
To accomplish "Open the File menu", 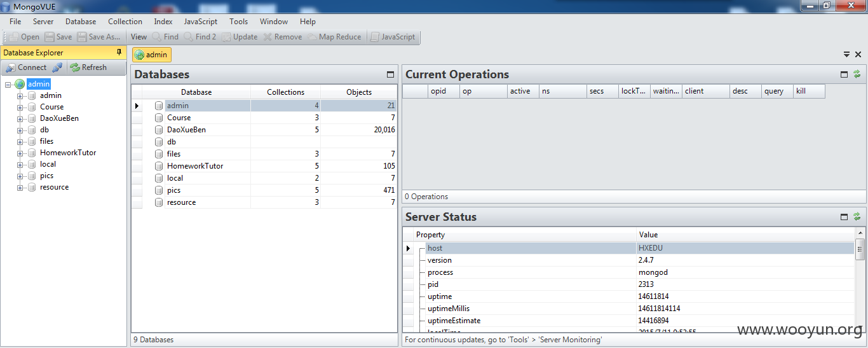I will (15, 22).
